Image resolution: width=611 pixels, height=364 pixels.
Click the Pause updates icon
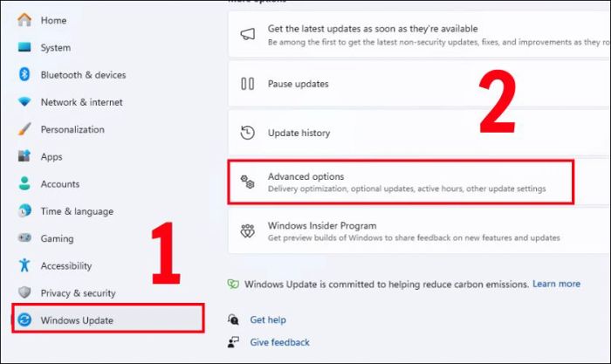coord(247,84)
